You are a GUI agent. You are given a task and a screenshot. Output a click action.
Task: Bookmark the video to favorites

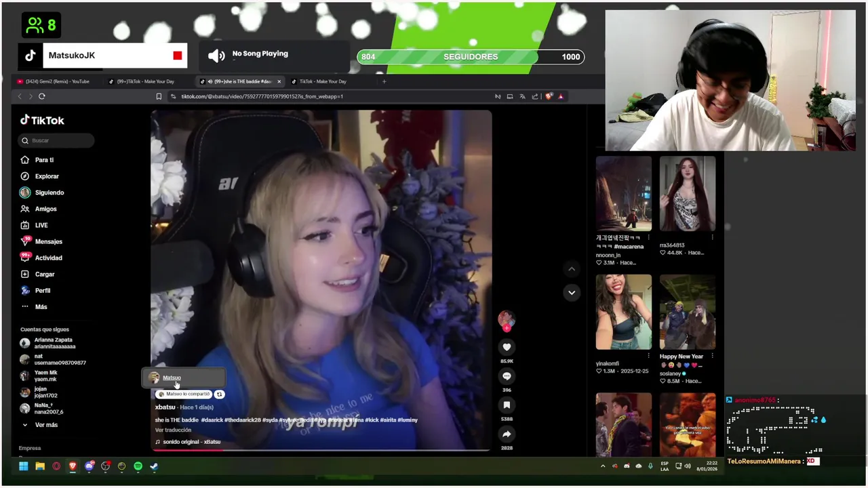tap(507, 405)
